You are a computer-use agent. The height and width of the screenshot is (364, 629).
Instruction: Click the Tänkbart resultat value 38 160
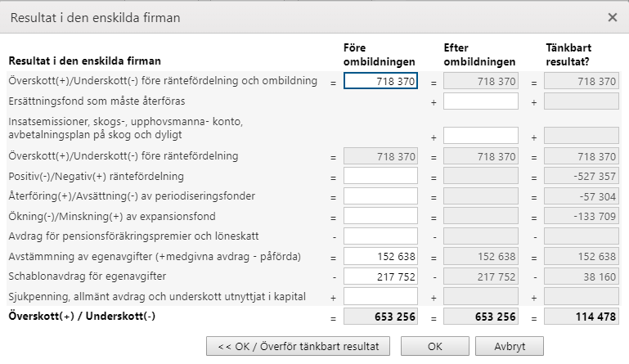[582, 276]
